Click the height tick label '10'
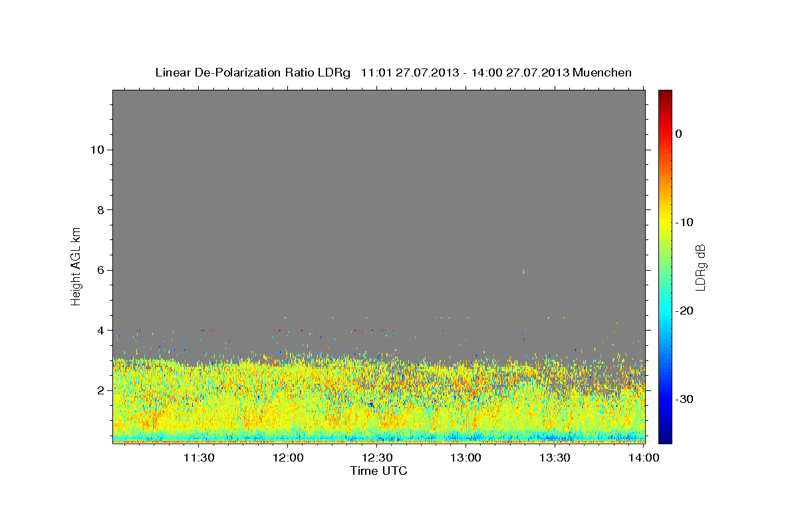Screen dimensions: 798x532 click(96, 150)
